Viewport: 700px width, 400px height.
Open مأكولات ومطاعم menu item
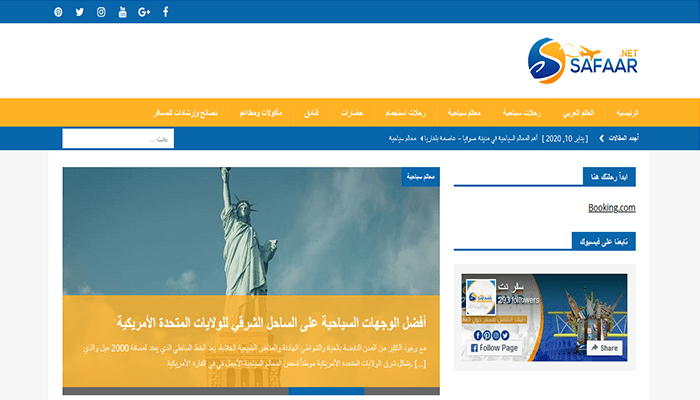pyautogui.click(x=261, y=113)
